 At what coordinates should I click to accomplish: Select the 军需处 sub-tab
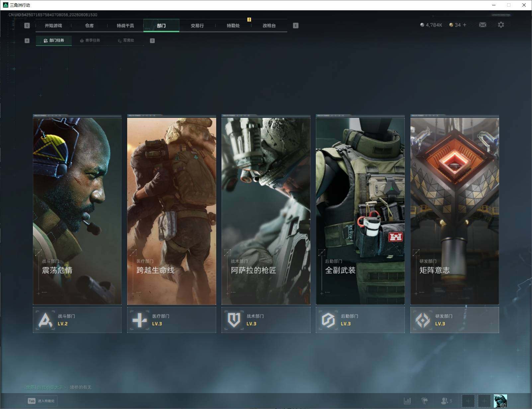126,41
